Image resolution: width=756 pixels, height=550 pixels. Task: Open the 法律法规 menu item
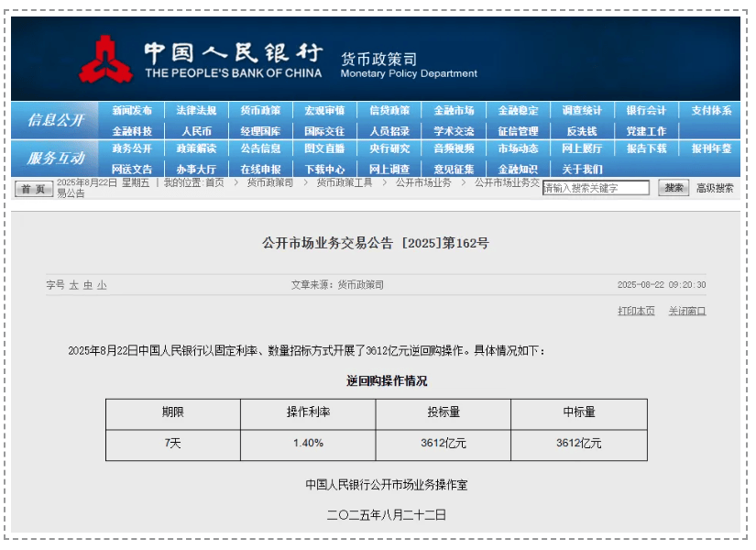(196, 111)
